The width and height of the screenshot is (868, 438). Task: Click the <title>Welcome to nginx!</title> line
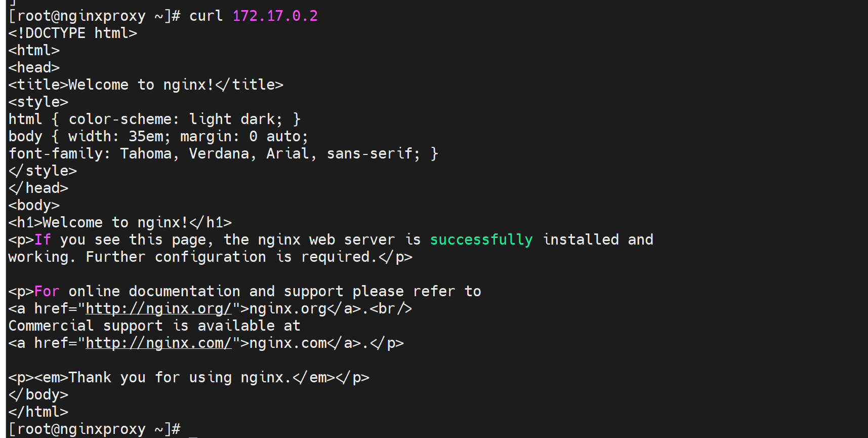[x=146, y=85]
